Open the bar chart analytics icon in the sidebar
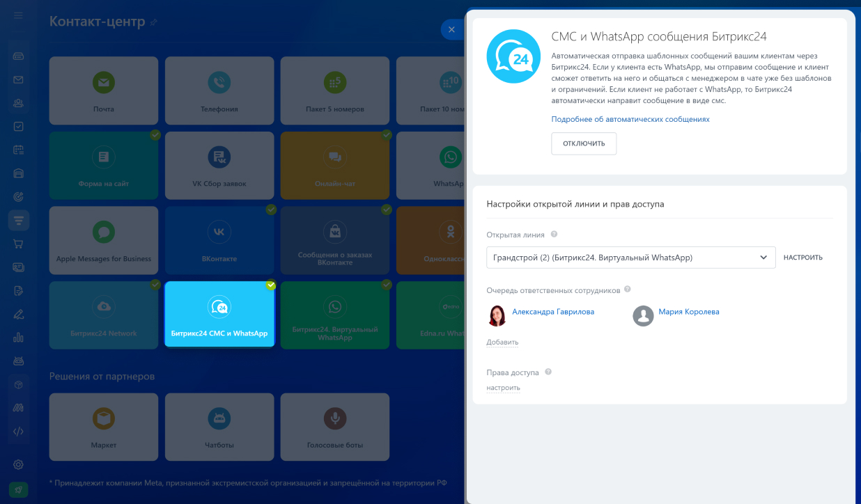Image resolution: width=861 pixels, height=504 pixels. pyautogui.click(x=18, y=338)
